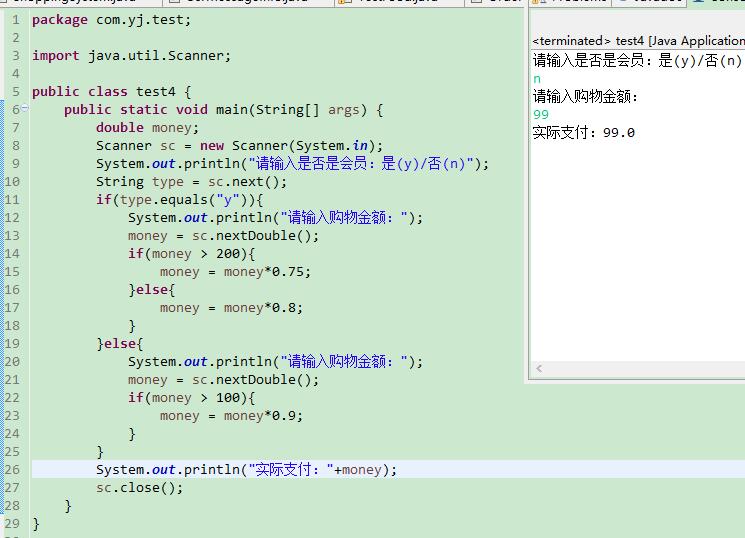Click line number 13 in the gutter

[12, 236]
